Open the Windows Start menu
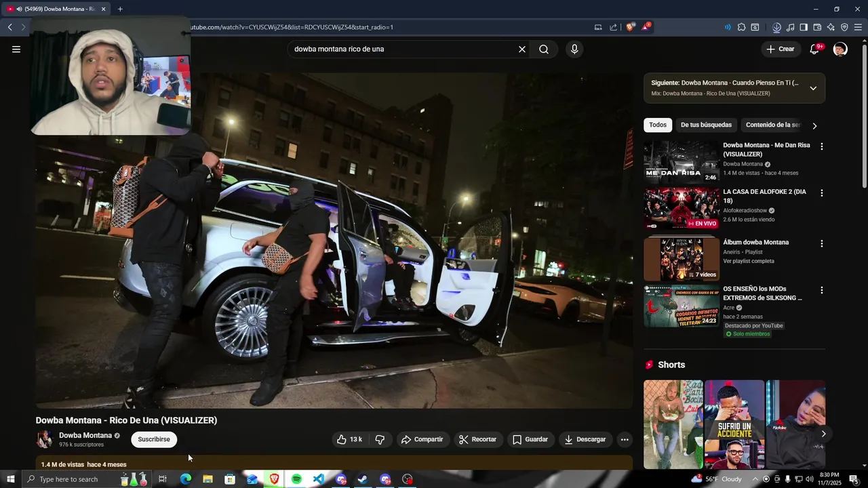 [x=10, y=479]
